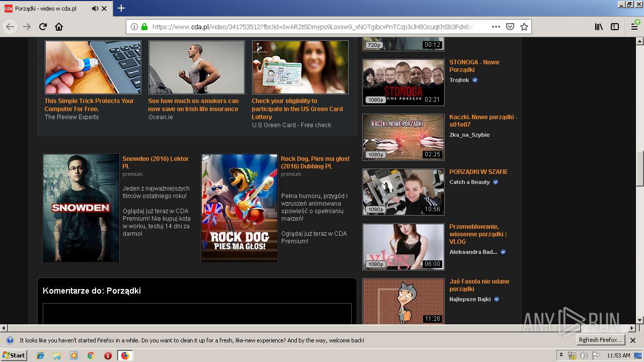Open the Library panel
Viewport: 644px width, 362px height.
(x=599, y=27)
